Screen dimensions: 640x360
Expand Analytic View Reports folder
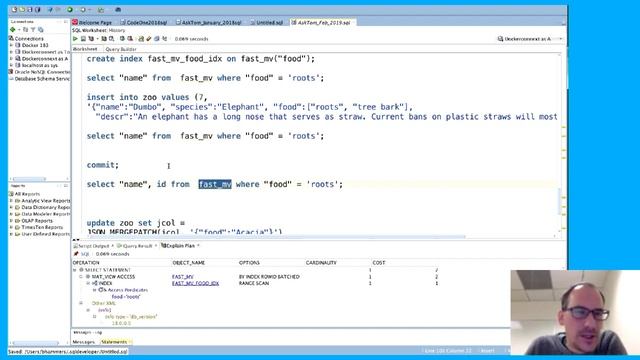tap(11, 201)
